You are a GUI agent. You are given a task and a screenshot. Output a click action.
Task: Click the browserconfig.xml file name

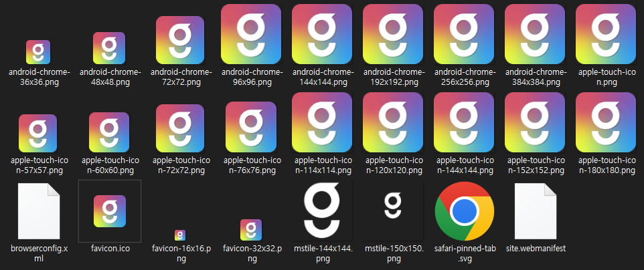tap(39, 253)
